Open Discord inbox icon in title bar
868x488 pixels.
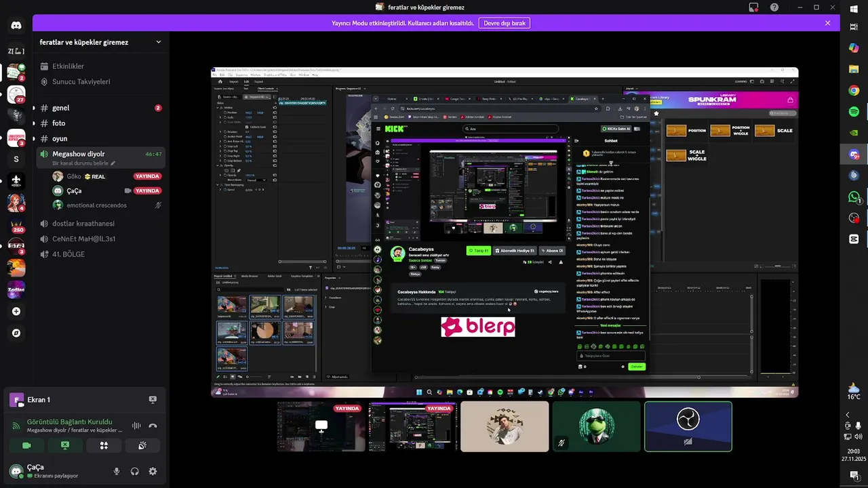tap(753, 7)
